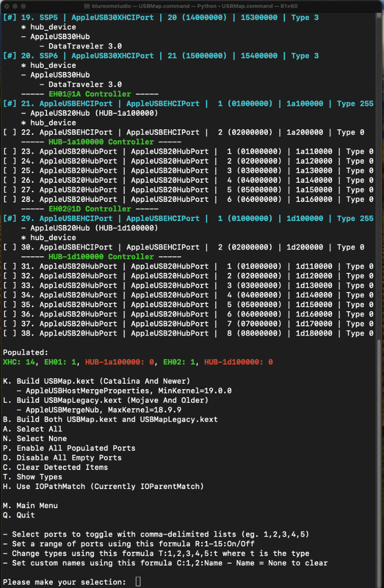The image size is (384, 588).
Task: Click the 'Populated:' label
Action: tap(25, 352)
